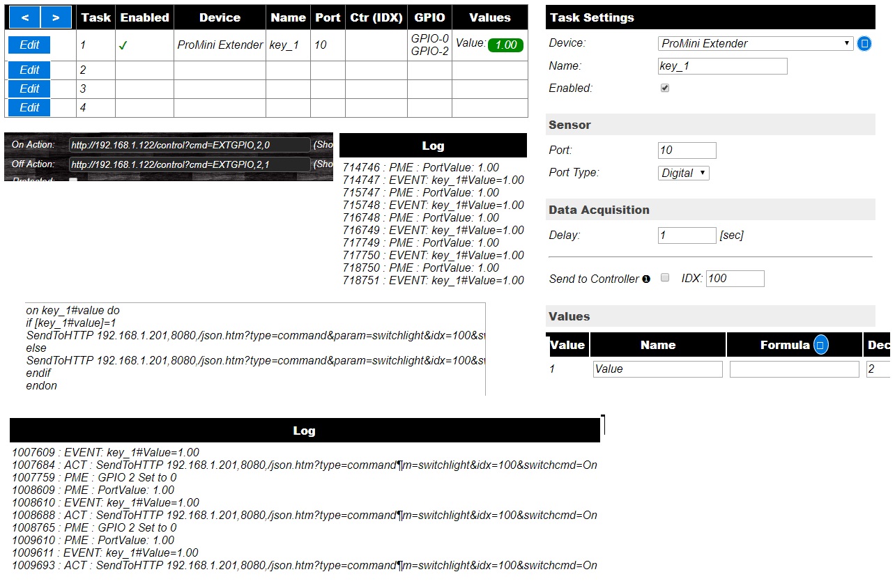The image size is (895, 588).
Task: Click info icon next to Send to Controller
Action: (646, 279)
